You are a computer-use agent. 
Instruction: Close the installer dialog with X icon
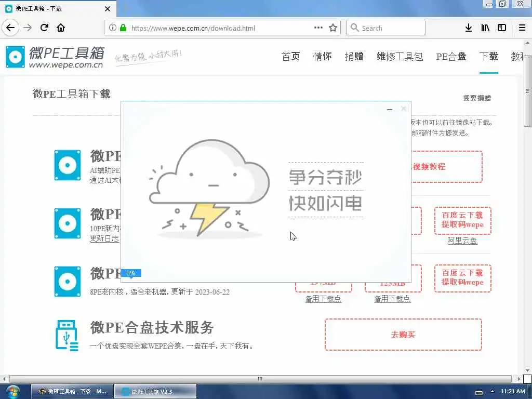[403, 109]
